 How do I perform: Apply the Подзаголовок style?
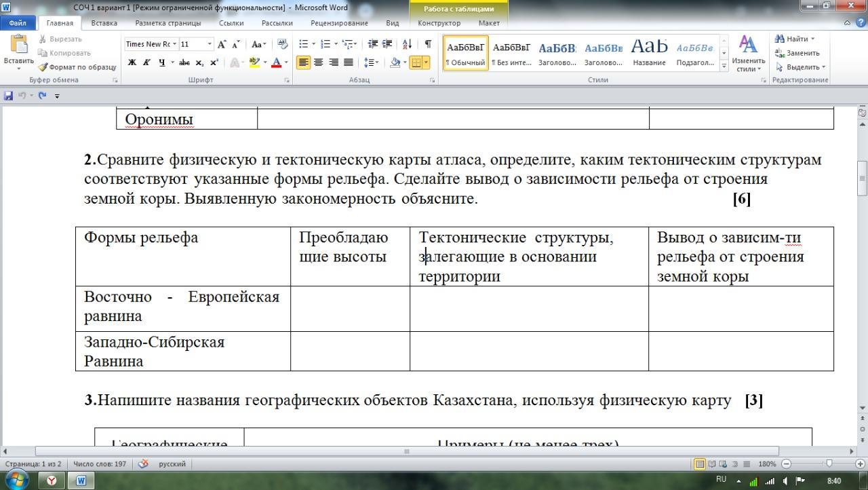(695, 53)
